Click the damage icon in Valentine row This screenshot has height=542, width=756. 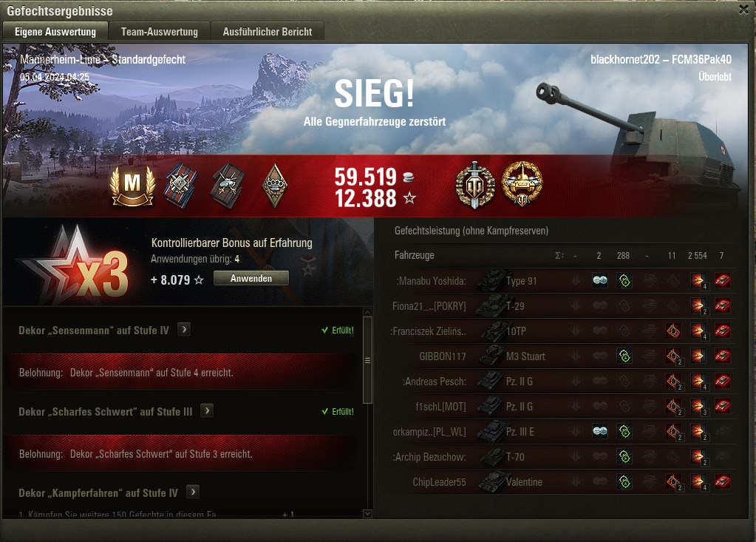[x=698, y=481]
